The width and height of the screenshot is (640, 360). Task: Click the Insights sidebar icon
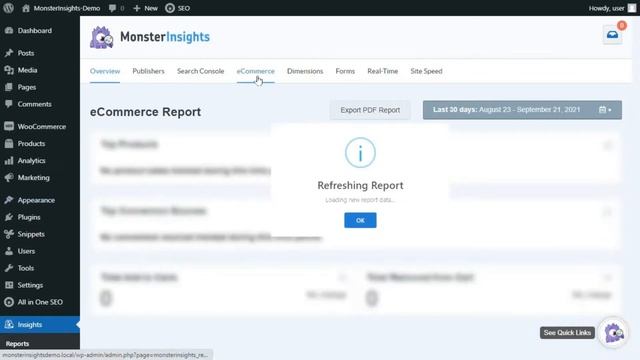click(x=9, y=324)
